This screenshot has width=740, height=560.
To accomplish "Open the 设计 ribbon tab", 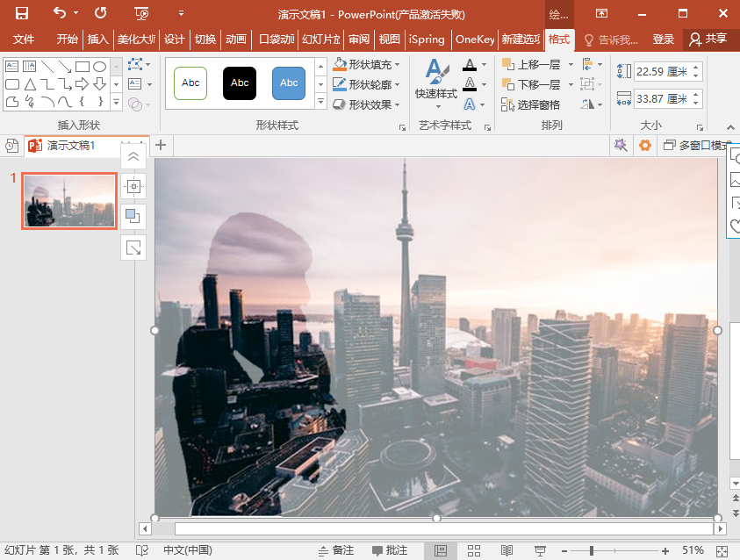I will (174, 39).
